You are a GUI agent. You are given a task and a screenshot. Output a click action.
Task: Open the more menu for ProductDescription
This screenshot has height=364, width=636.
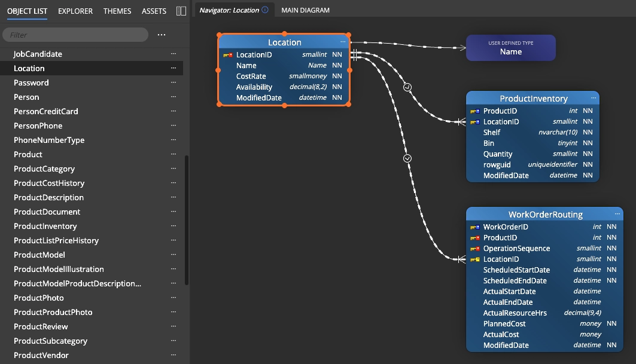[x=174, y=197]
